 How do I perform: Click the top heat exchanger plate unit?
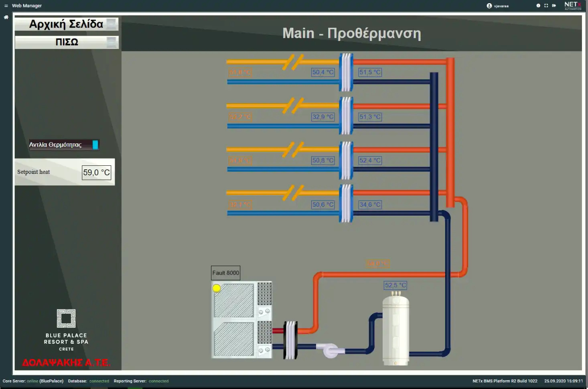tap(346, 72)
